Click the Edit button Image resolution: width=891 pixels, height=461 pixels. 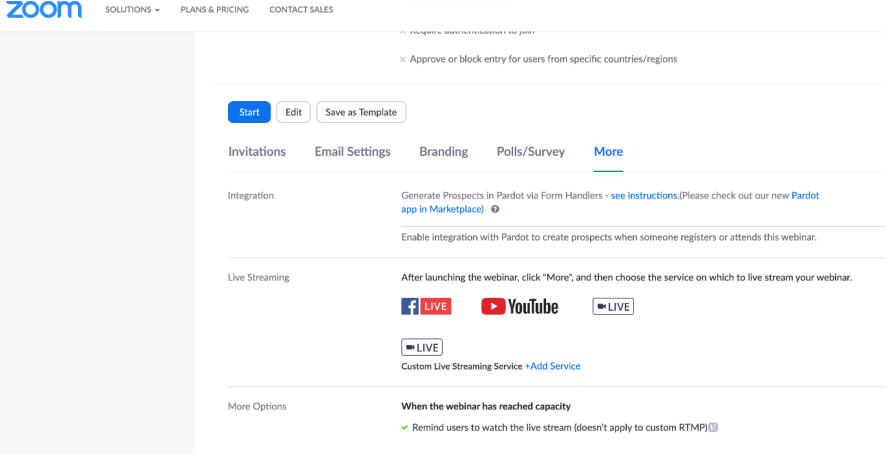coord(293,112)
